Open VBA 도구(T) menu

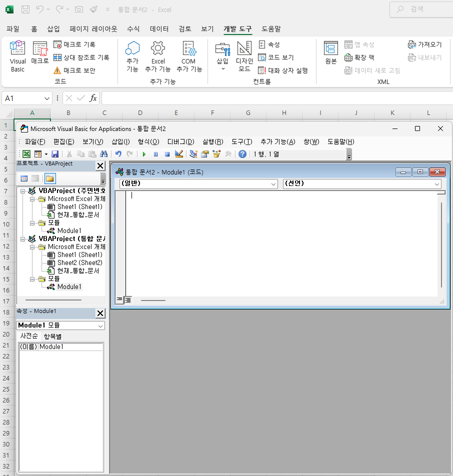click(x=241, y=142)
